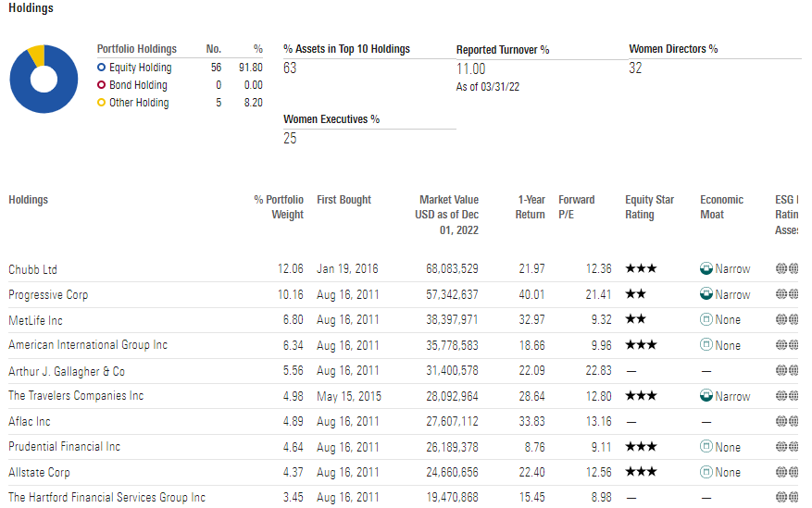Click the ESG globe icons for Progressive Corp

[787, 294]
